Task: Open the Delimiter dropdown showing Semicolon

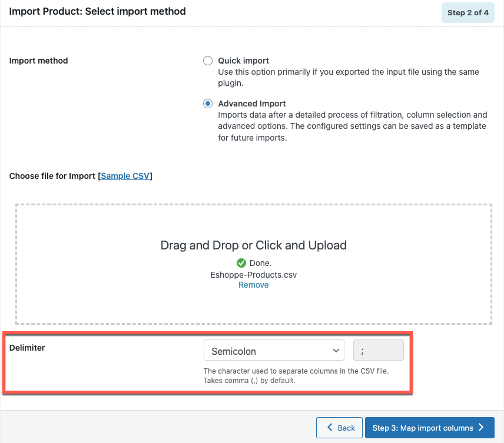Action: [x=274, y=351]
